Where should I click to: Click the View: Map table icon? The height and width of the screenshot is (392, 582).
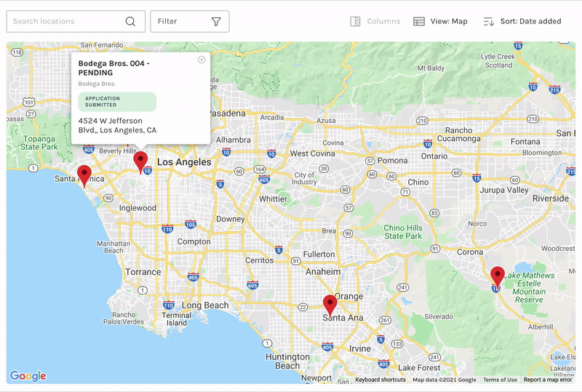[x=419, y=22]
